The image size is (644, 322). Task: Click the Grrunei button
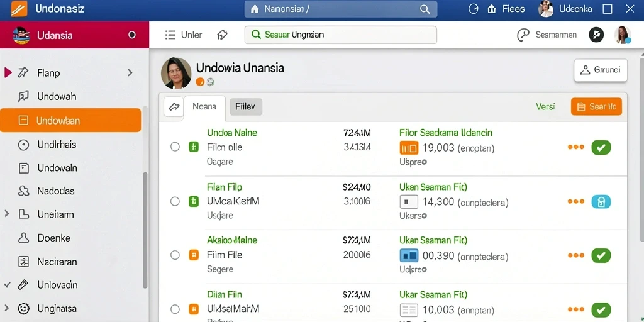pos(601,70)
